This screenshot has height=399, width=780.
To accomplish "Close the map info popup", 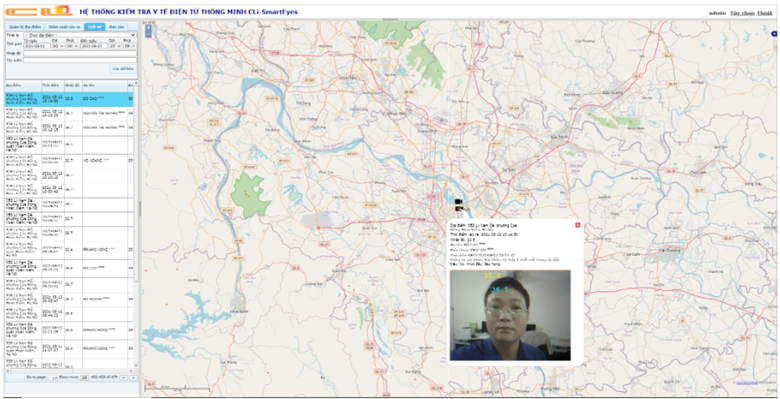I will pyautogui.click(x=577, y=225).
